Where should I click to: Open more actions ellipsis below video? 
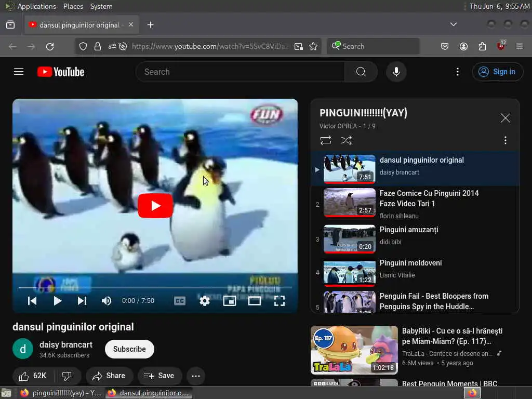point(196,376)
